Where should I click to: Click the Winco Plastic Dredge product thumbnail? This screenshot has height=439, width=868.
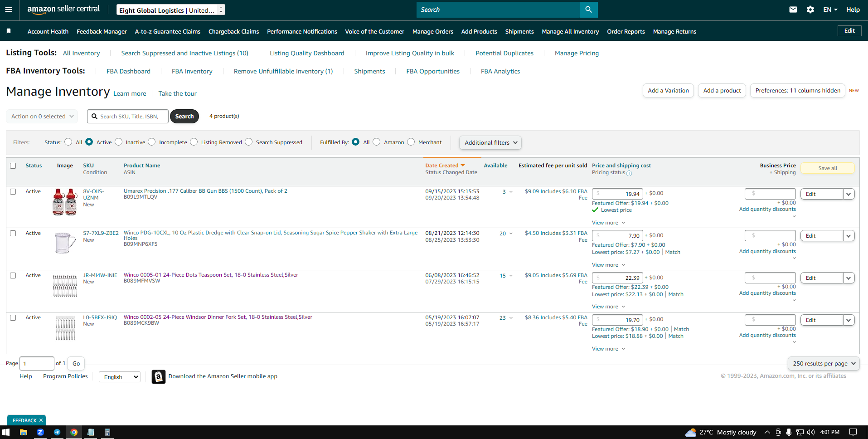coord(65,243)
